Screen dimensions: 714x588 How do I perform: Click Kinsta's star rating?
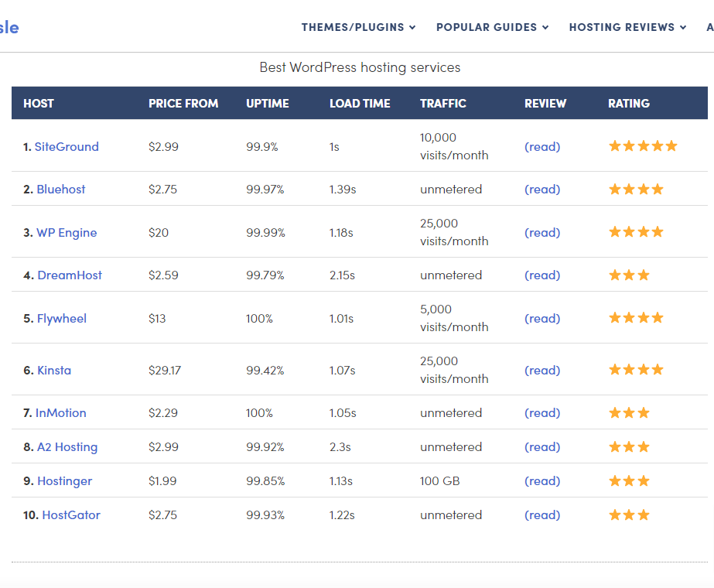point(636,370)
